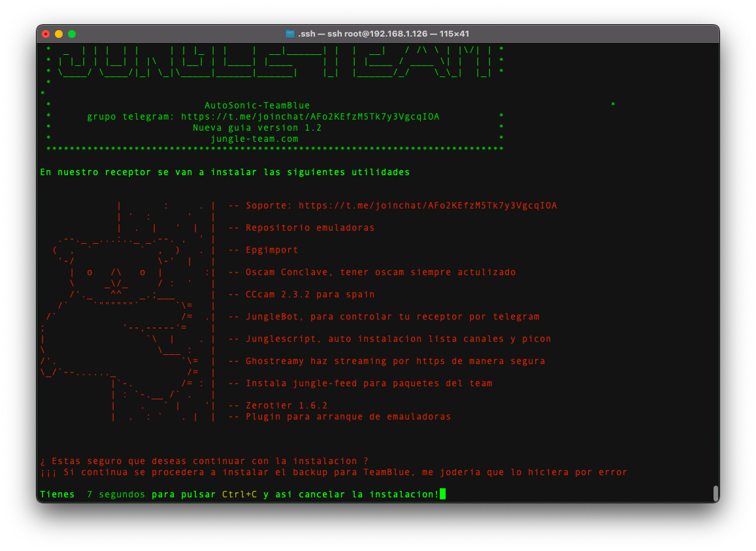Close the SSH terminal window
Viewport: 756px width, 551px height.
tap(46, 34)
